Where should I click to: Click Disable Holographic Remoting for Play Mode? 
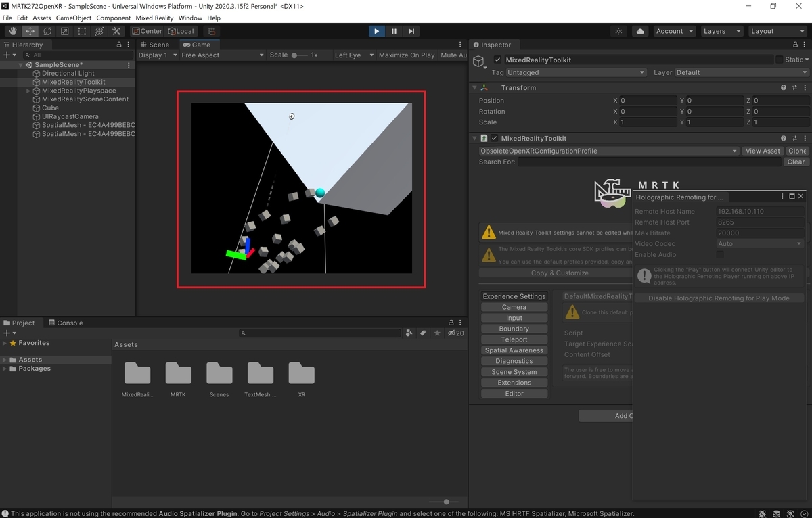tap(719, 298)
